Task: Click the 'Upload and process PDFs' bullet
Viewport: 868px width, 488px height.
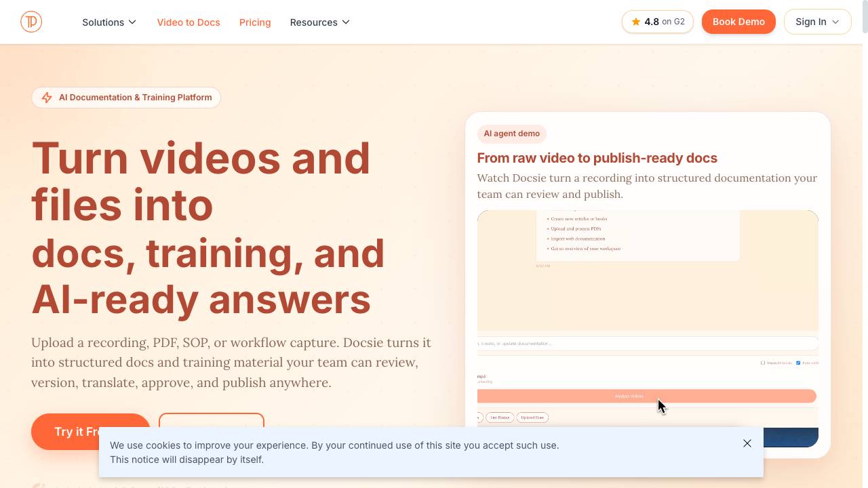Action: 576,229
